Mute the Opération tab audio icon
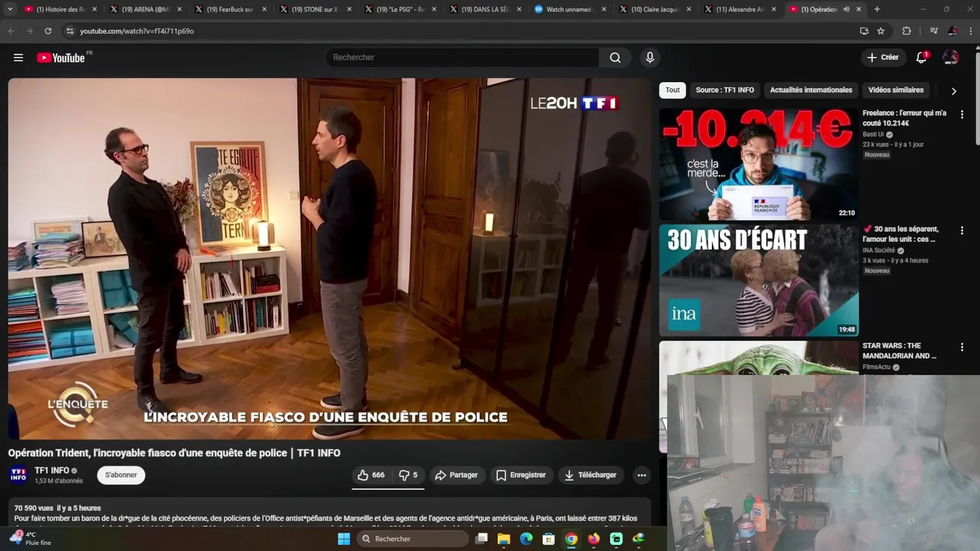 pos(846,9)
